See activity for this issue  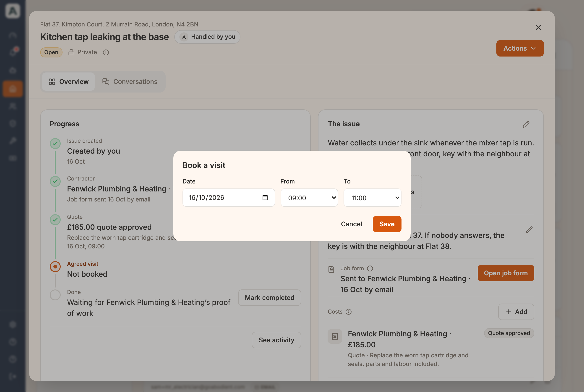click(276, 340)
